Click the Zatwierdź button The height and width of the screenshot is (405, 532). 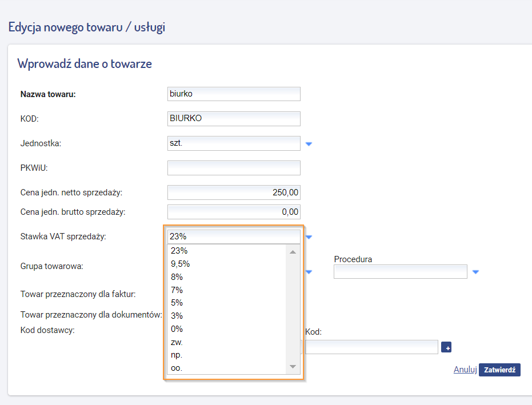[499, 370]
